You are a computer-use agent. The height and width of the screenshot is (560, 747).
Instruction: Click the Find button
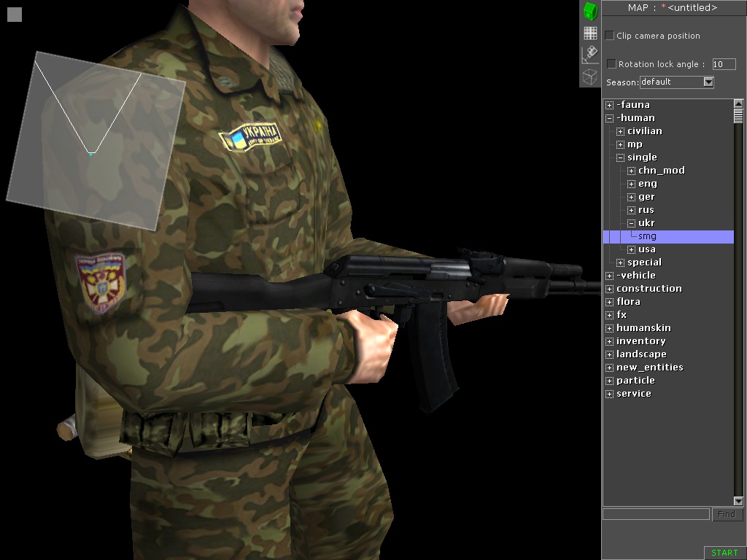point(727,514)
